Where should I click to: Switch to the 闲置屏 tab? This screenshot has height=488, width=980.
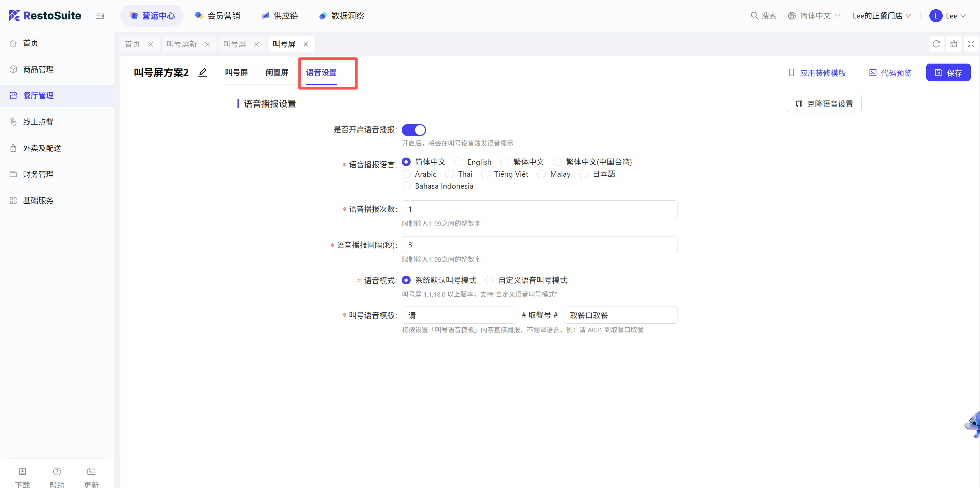(277, 72)
